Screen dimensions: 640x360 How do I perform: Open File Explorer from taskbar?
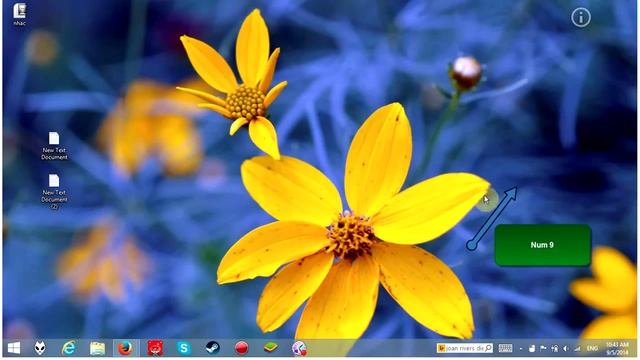coord(97,348)
